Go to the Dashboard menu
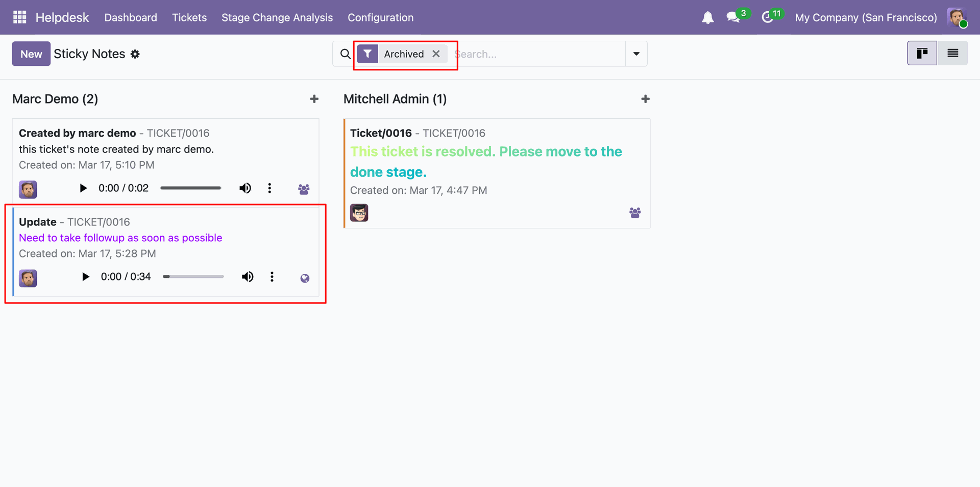The height and width of the screenshot is (487, 980). [x=131, y=17]
